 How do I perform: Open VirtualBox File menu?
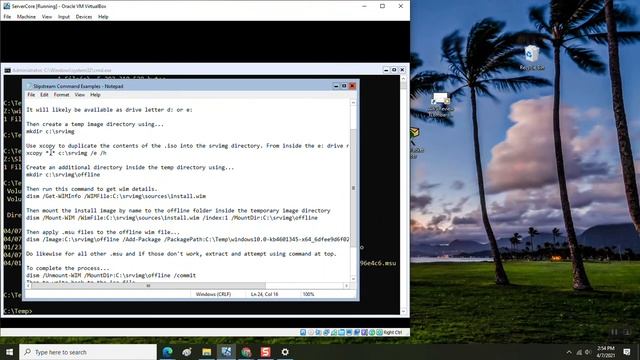[7, 17]
